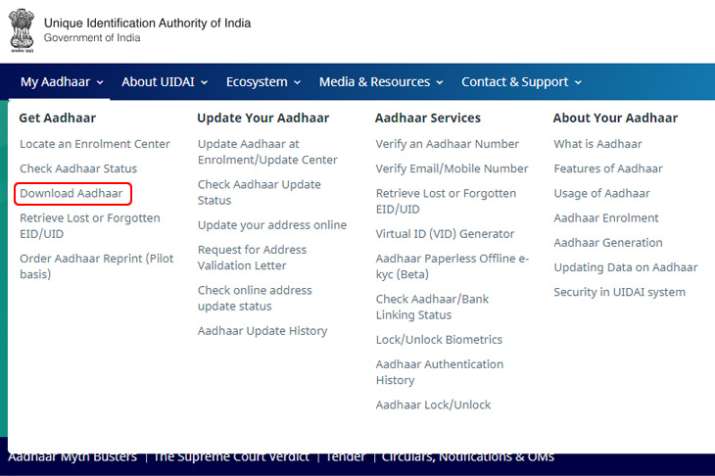This screenshot has width=715, height=476.
Task: Open Aadhaar Generation link
Action: 608,243
